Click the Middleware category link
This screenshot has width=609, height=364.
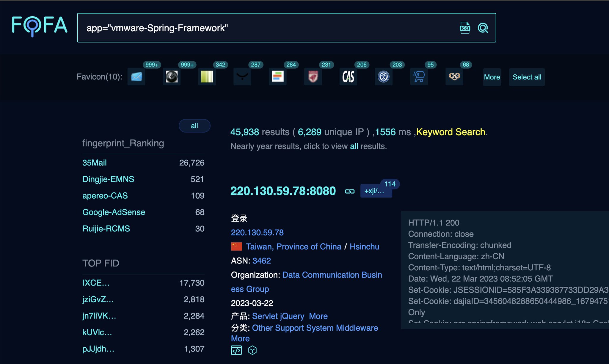[357, 328]
